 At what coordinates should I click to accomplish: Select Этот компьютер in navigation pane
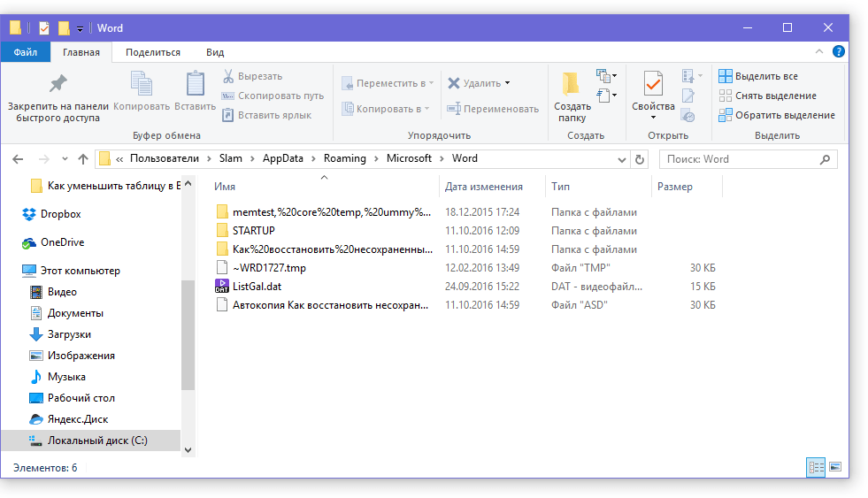[x=71, y=271]
